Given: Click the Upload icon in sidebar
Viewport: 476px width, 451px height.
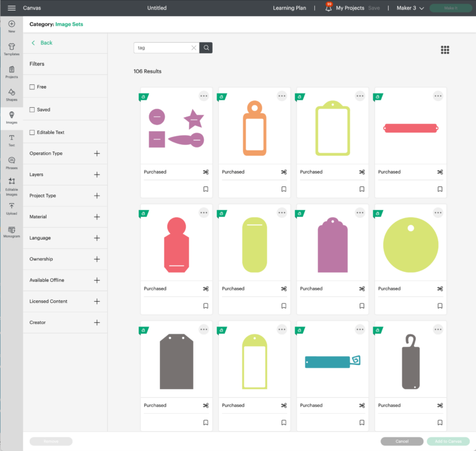Looking at the screenshot, I should tap(11, 209).
